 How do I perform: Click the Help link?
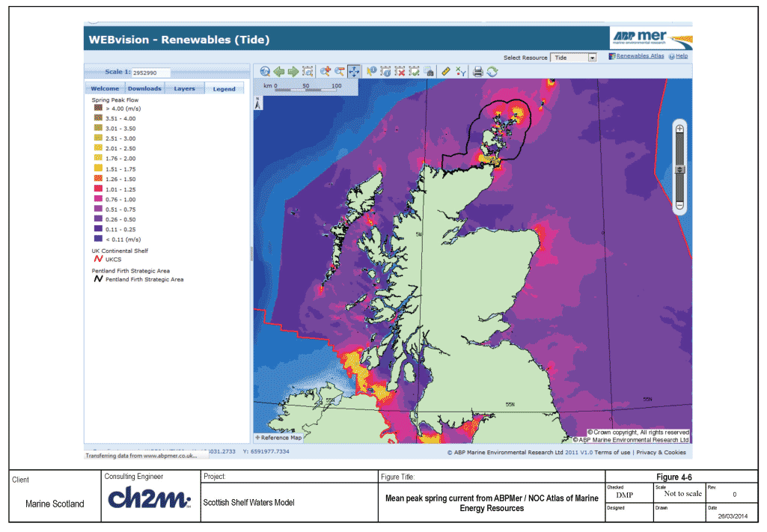tap(682, 56)
